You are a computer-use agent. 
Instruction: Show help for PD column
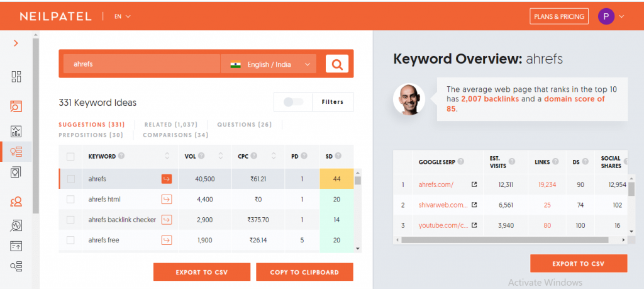click(304, 156)
